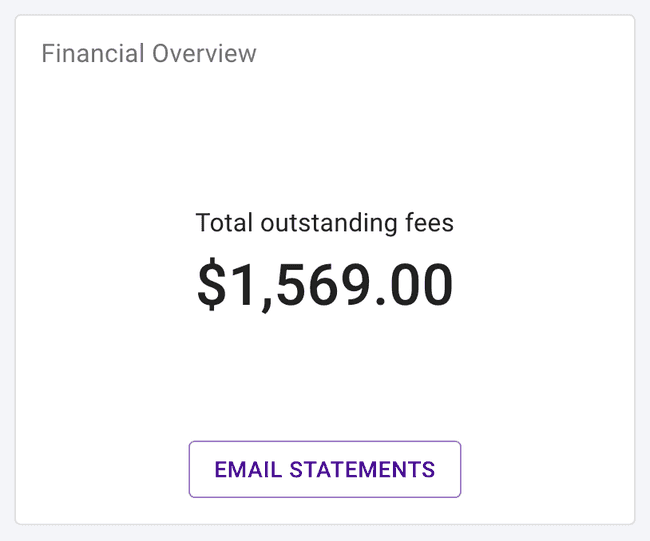The height and width of the screenshot is (541, 650).
Task: Click the dollar sign of the fee amount
Action: (x=212, y=284)
